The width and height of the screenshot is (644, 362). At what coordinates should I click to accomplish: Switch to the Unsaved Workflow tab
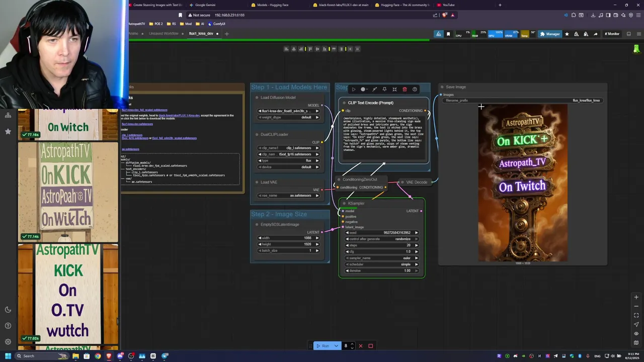164,34
